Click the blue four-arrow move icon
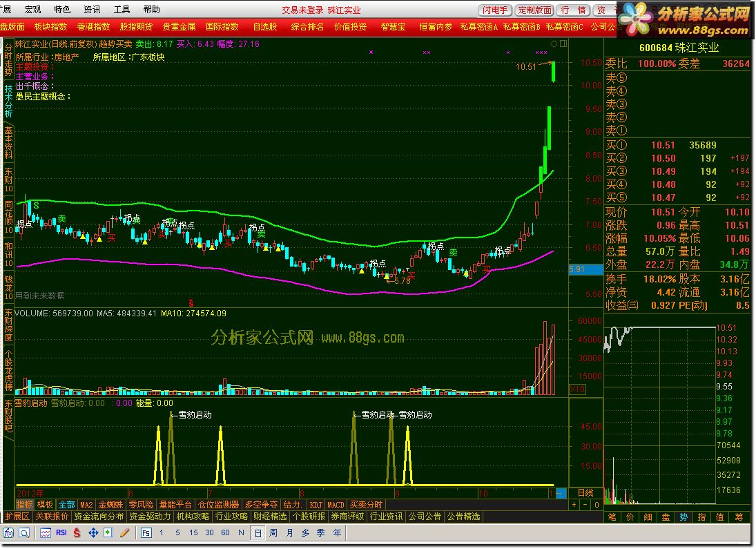Viewport: 756px width, 549px height. [x=93, y=533]
